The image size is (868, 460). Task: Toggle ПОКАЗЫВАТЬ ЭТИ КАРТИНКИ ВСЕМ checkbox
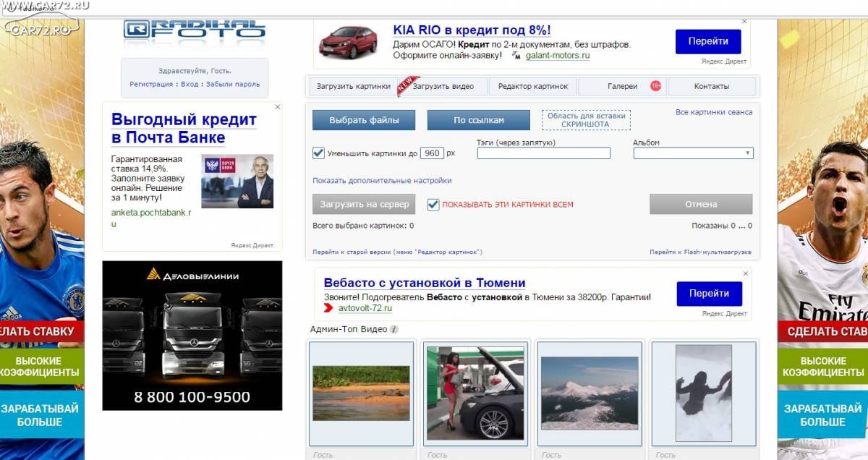433,205
